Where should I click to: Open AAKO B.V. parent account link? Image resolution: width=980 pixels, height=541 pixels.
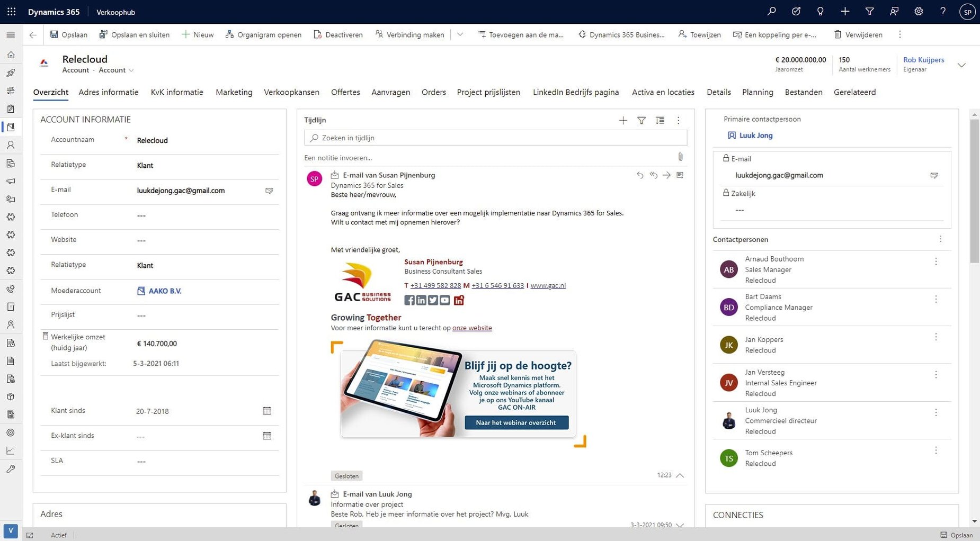coord(165,291)
